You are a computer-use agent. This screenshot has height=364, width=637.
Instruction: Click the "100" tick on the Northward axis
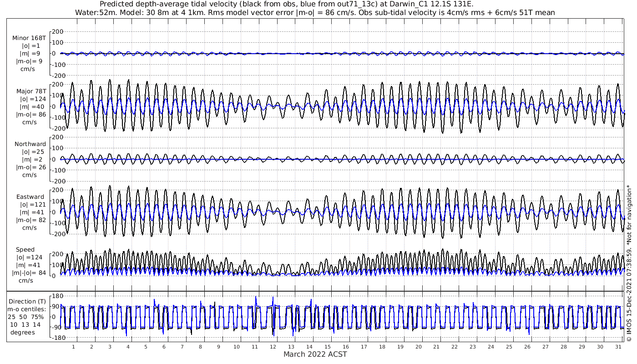point(57,148)
